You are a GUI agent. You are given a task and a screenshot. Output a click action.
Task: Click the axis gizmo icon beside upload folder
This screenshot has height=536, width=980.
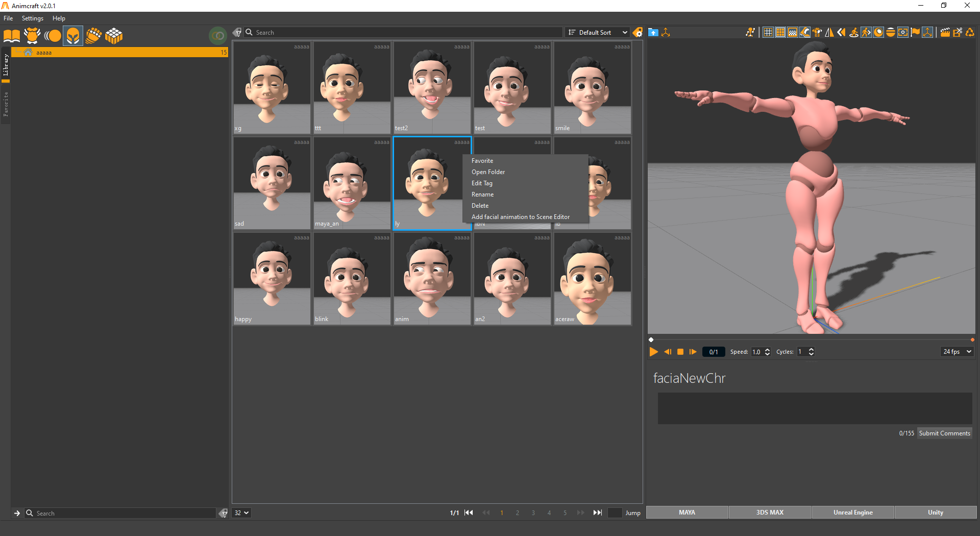(x=666, y=32)
